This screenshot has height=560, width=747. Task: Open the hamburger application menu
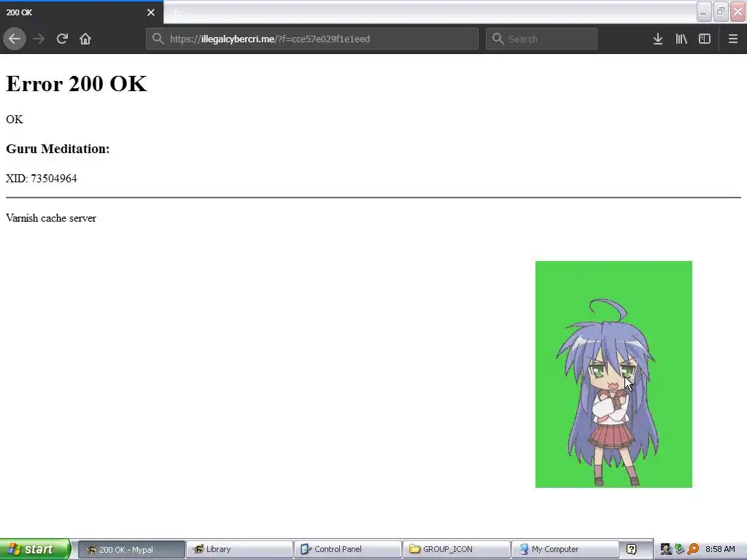click(732, 39)
